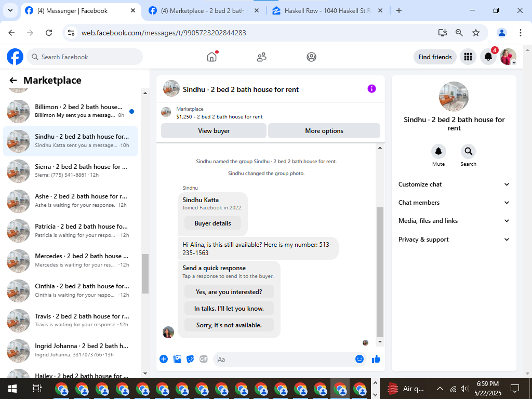Open the Home feed icon
Viewport: 532px width, 399px height.
[212, 57]
